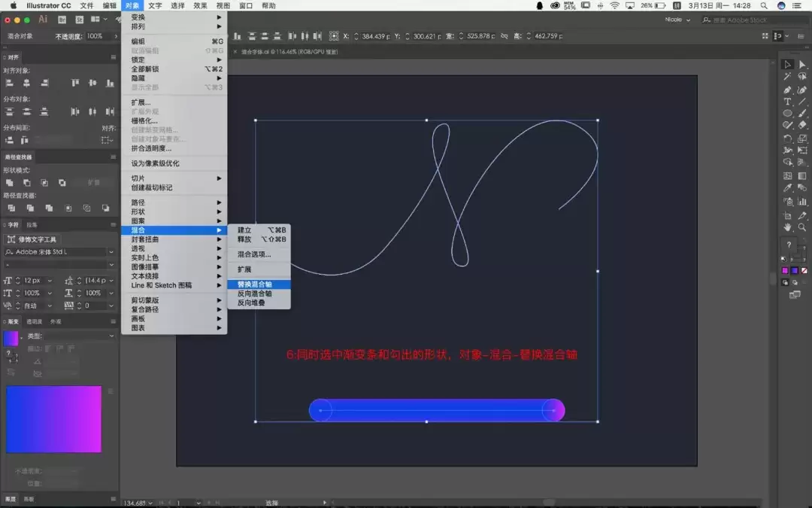Switch to the gradient fill mode box
The width and height of the screenshot is (812, 508).
[x=795, y=271]
